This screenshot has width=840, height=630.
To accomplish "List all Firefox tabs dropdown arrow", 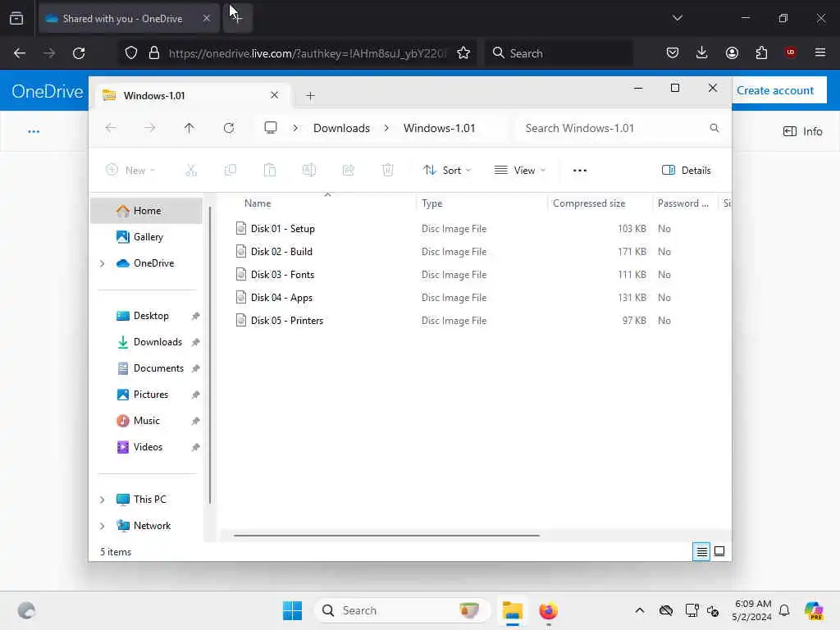I will [677, 18].
